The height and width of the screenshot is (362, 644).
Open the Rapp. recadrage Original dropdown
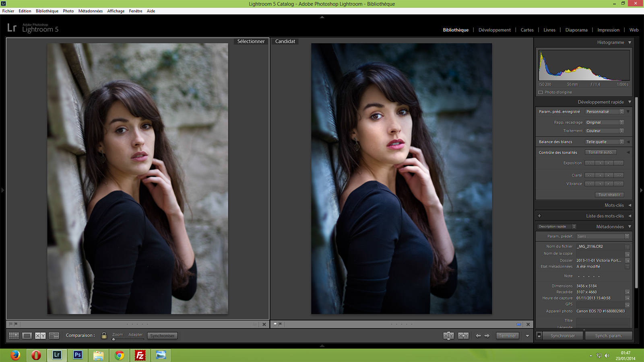click(605, 122)
